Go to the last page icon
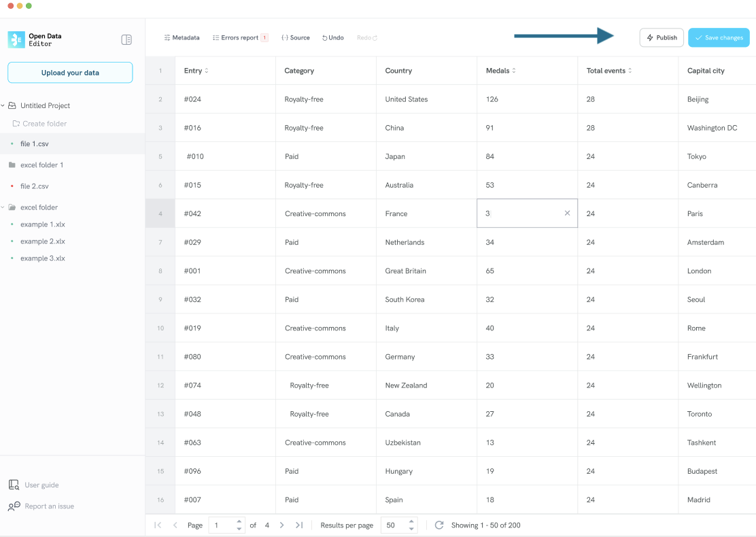The width and height of the screenshot is (756, 537). [298, 525]
